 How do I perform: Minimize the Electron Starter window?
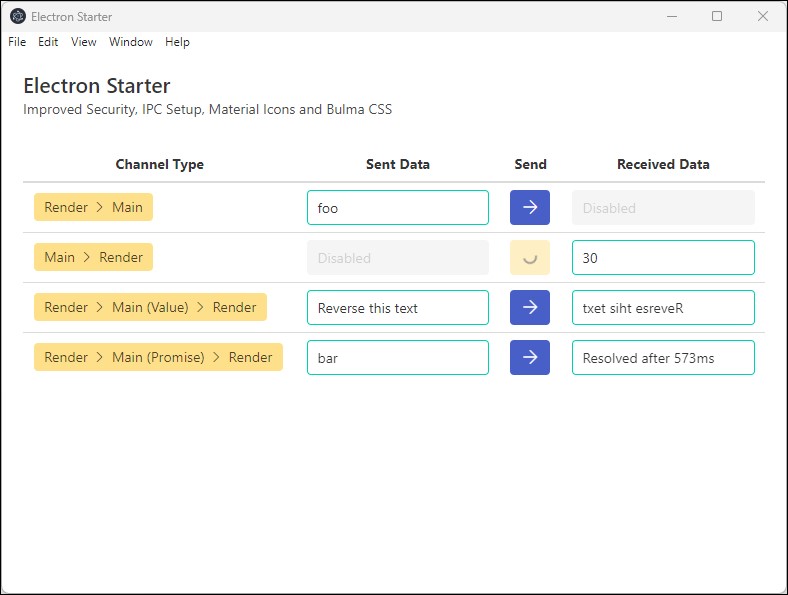point(672,17)
